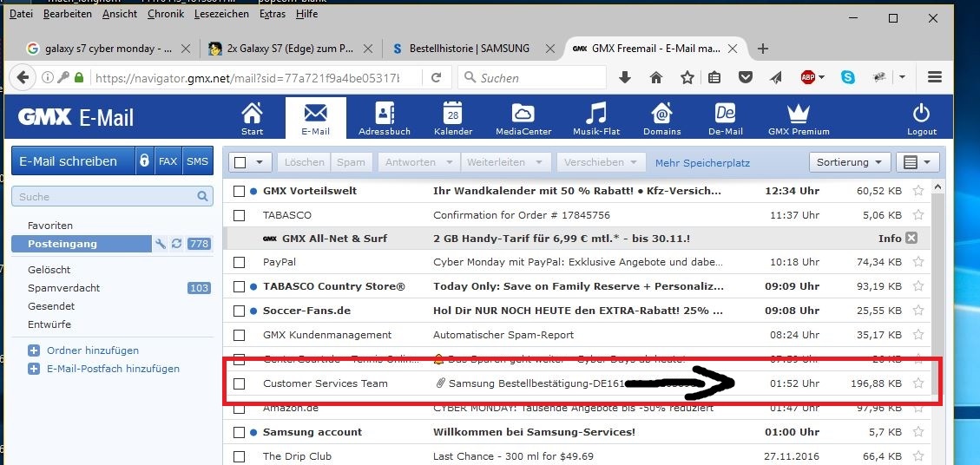Reload the page in browser
The image size is (980, 465).
[x=437, y=77]
